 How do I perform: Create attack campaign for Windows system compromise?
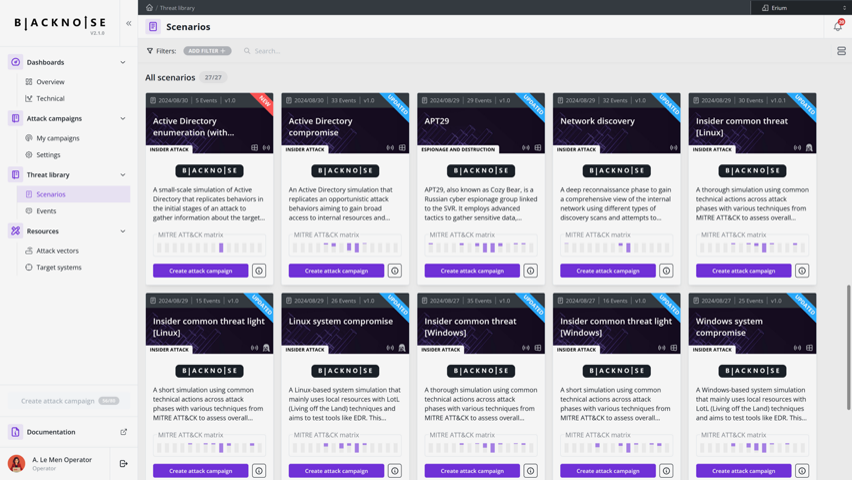point(744,471)
